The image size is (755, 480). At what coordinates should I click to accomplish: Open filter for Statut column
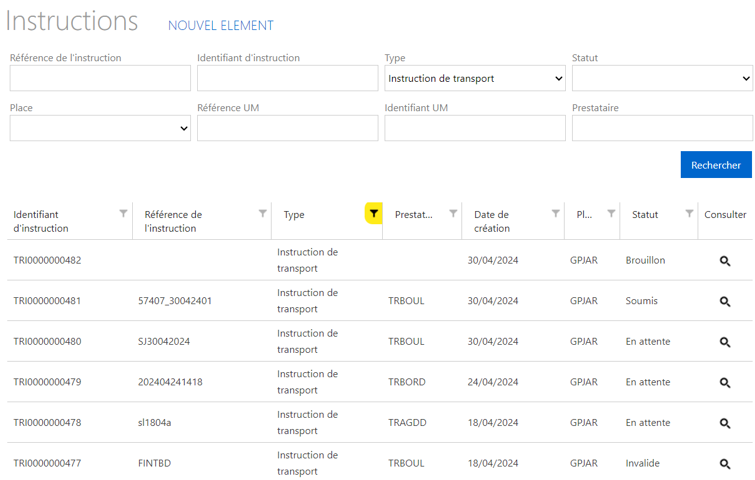tap(690, 213)
